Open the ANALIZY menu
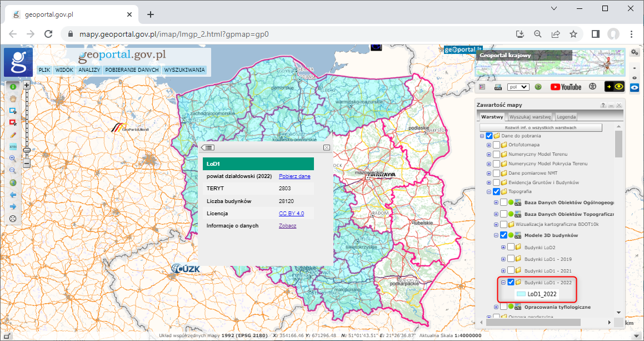This screenshot has width=644, height=341. [89, 70]
